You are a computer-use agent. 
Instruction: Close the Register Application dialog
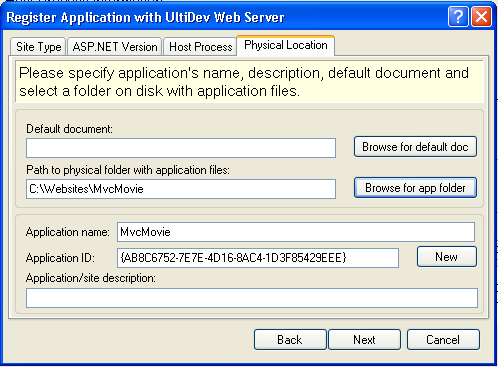pyautogui.click(x=481, y=16)
